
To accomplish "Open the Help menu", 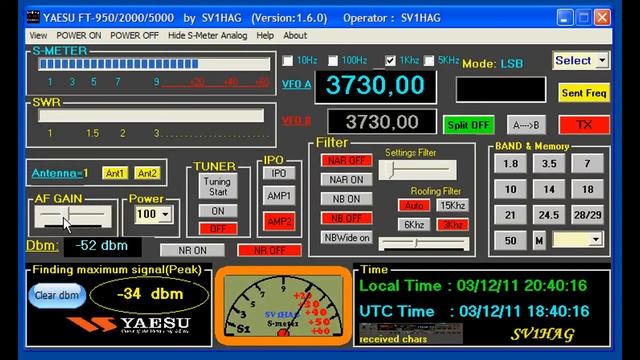I will click(x=265, y=36).
